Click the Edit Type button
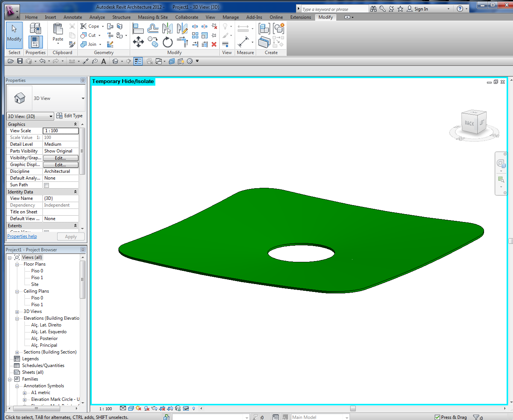The image size is (513, 420). pyautogui.click(x=70, y=116)
